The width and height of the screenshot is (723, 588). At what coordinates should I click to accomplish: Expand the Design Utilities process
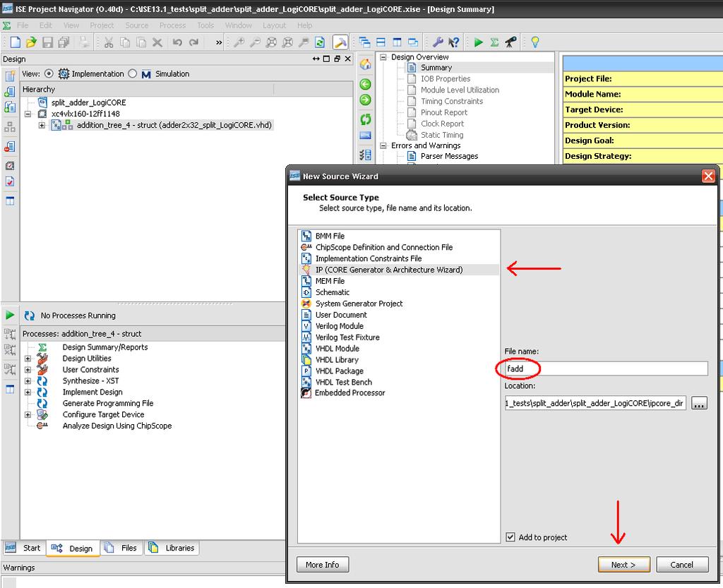[x=28, y=358]
